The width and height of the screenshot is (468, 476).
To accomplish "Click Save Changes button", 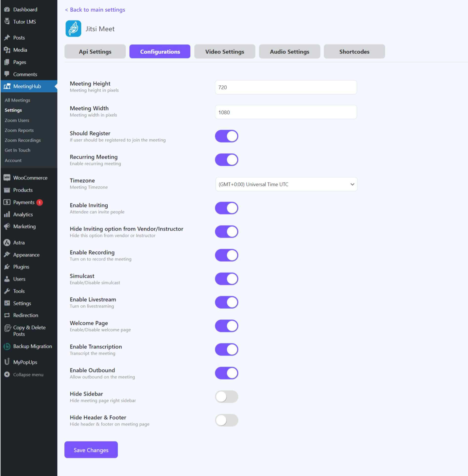I will coord(91,450).
